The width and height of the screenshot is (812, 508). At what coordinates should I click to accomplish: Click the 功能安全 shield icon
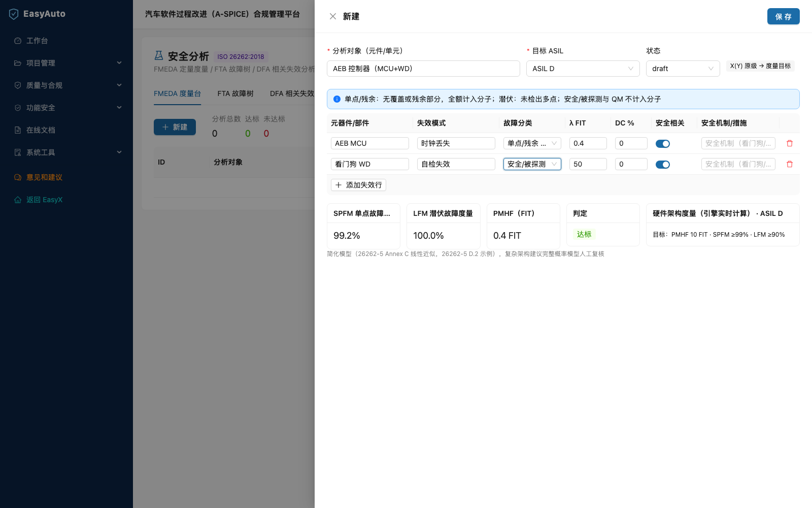coord(18,108)
